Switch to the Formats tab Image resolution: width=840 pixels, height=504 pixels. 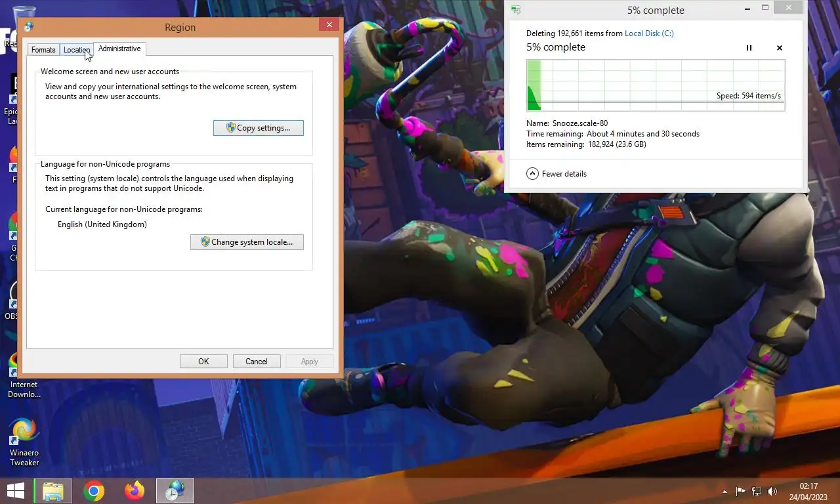click(43, 50)
